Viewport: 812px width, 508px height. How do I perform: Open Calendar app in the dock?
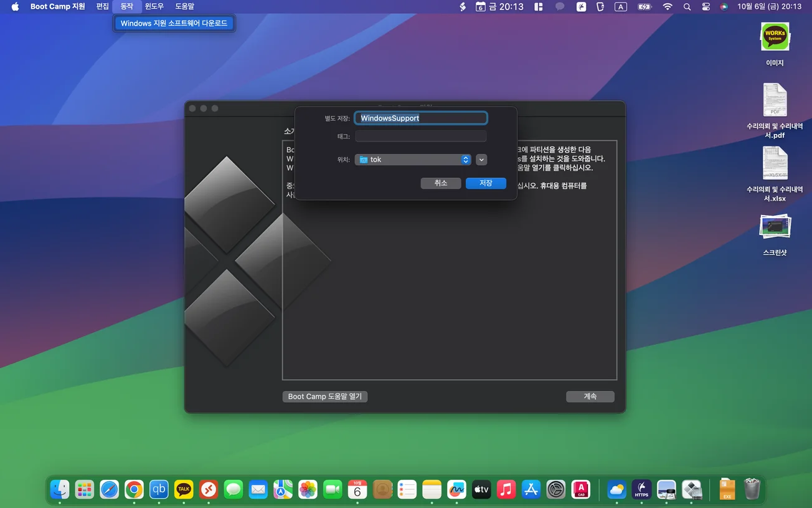[x=357, y=489]
